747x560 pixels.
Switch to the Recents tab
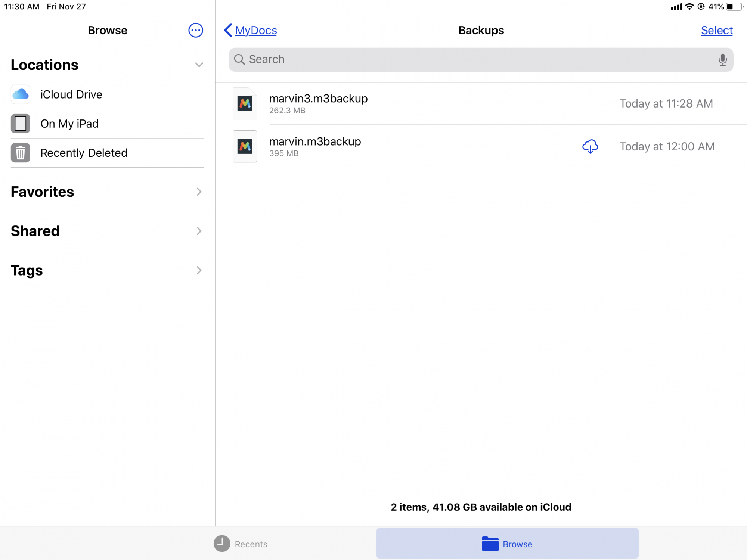[x=241, y=544]
